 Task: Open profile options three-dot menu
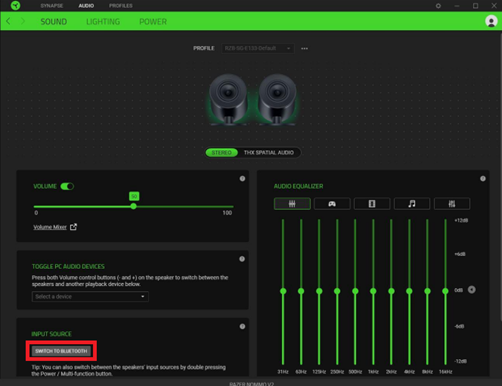[304, 48]
